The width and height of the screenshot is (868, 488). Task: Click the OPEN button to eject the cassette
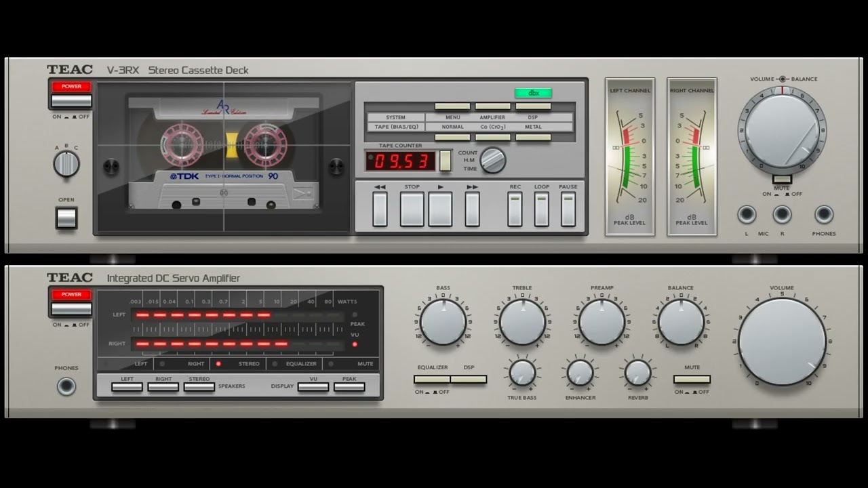click(x=66, y=218)
